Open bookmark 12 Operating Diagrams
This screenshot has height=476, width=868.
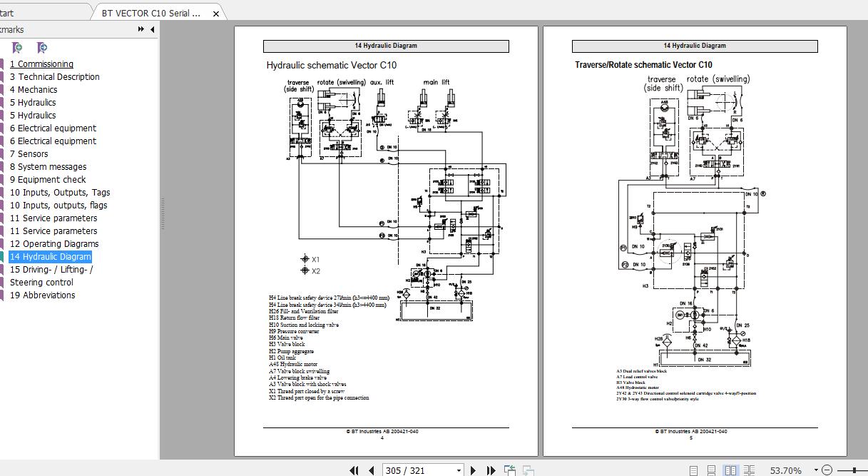click(x=54, y=244)
